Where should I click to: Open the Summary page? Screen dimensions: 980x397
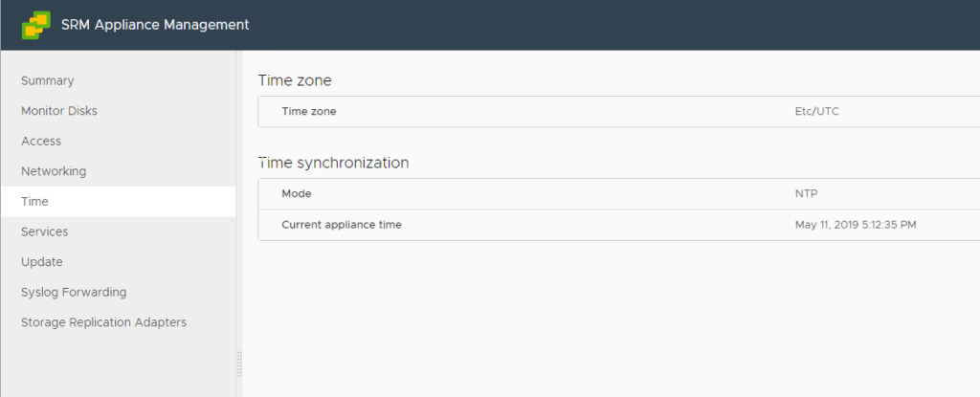(x=48, y=81)
